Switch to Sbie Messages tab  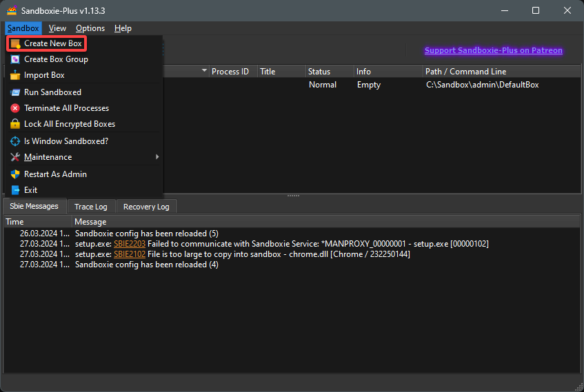tap(34, 206)
